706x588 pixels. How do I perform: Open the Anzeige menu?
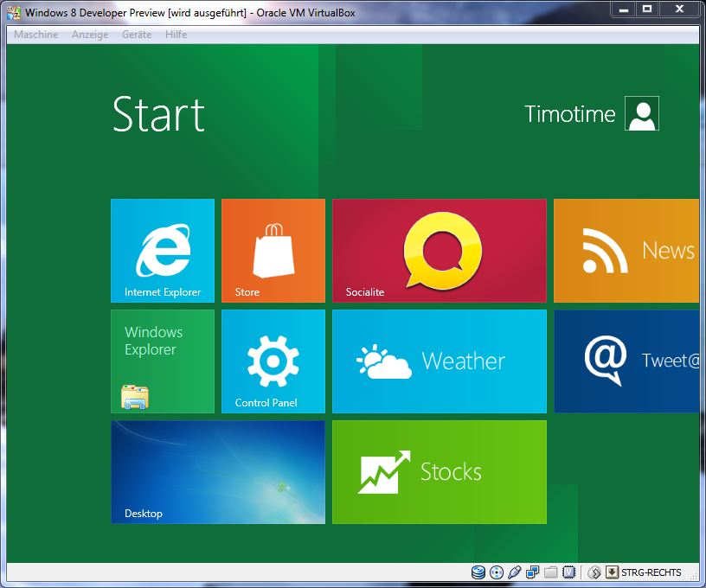click(90, 35)
